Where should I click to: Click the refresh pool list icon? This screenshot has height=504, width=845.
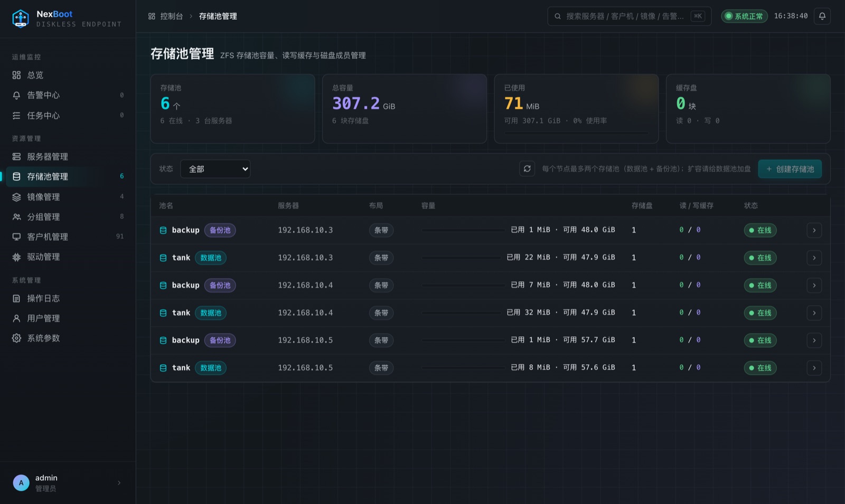point(527,169)
